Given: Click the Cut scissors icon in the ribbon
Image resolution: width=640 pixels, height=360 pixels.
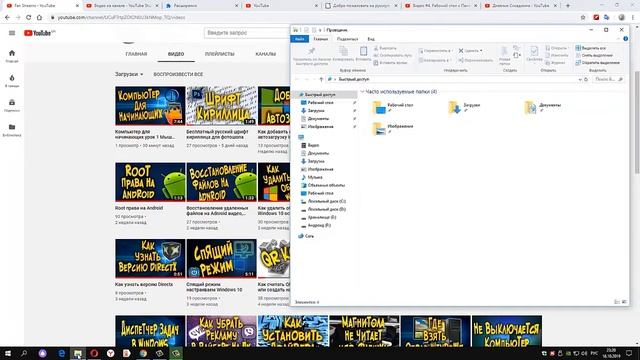Looking at the screenshot, I should click(376, 48).
